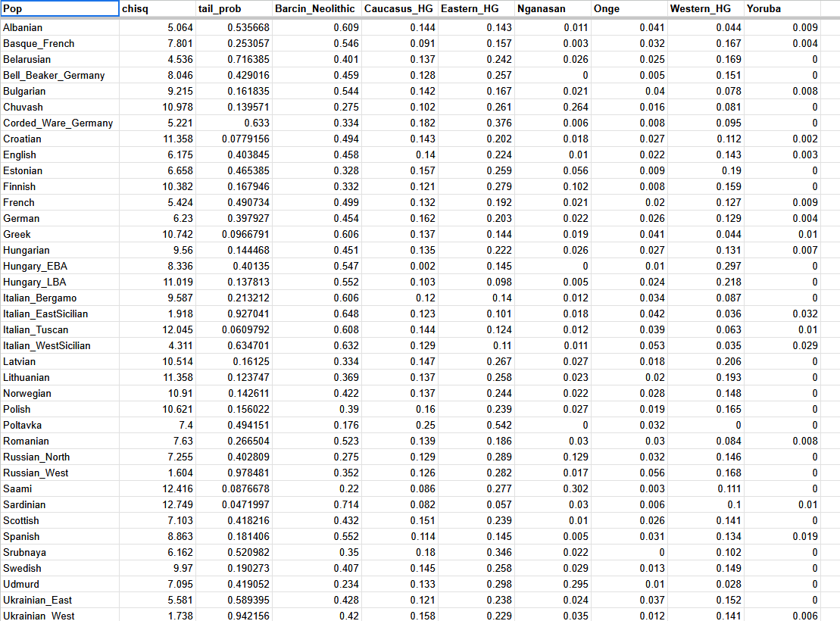840x621 pixels.
Task: Click the Saami row label
Action: tap(17, 488)
